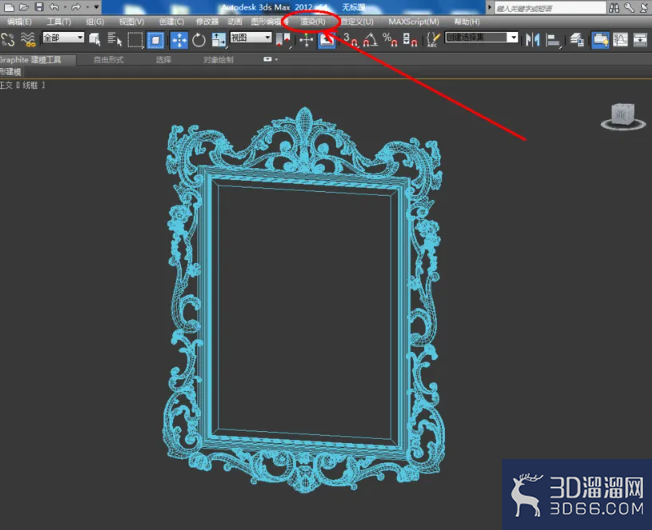Screen dimensions: 652x530
Task: Save the scene with floppy icon
Action: point(39,7)
